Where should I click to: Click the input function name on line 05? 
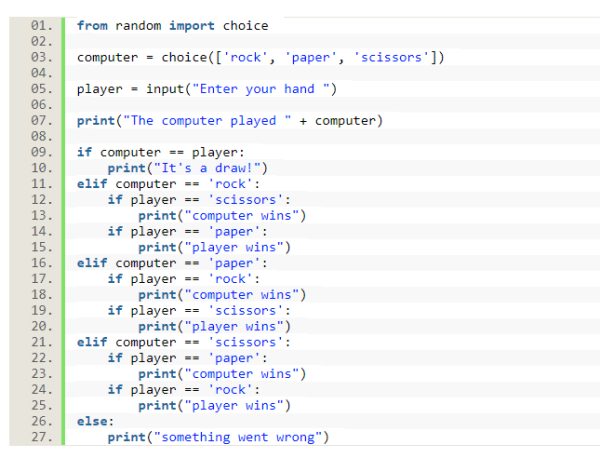pos(164,89)
